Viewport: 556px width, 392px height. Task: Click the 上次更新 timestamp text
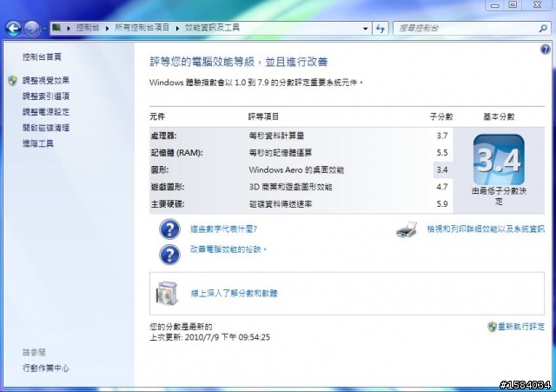(210, 337)
